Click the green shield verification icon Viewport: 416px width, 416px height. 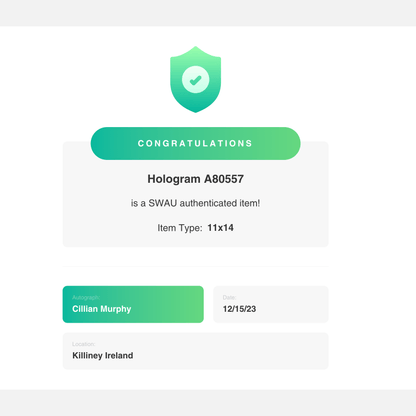pos(196,79)
